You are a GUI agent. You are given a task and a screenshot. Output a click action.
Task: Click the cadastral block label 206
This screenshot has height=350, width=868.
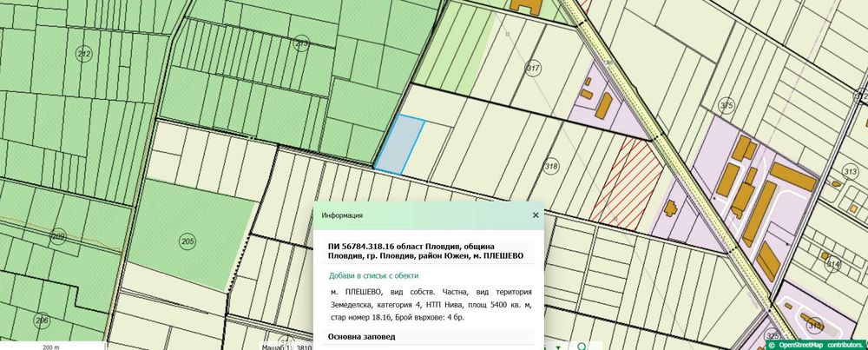pos(42,320)
